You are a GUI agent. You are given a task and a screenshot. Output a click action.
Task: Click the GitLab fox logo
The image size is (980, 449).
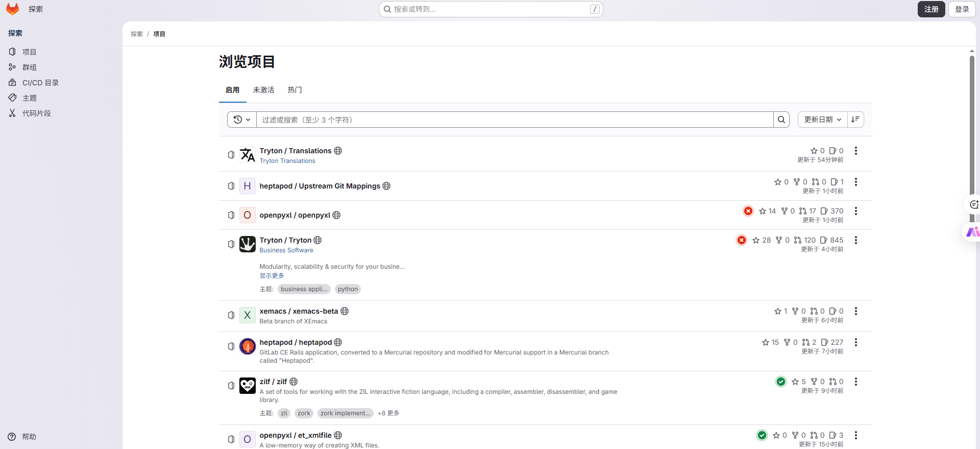point(12,9)
